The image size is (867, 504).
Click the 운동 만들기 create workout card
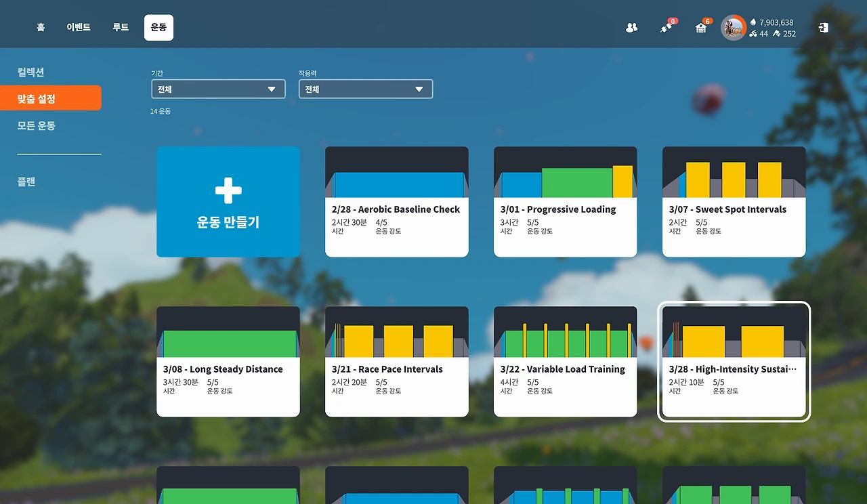coord(228,202)
